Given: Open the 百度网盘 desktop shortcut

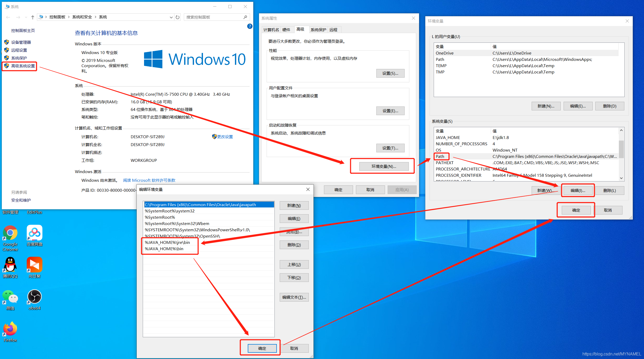Looking at the screenshot, I should tap(34, 233).
